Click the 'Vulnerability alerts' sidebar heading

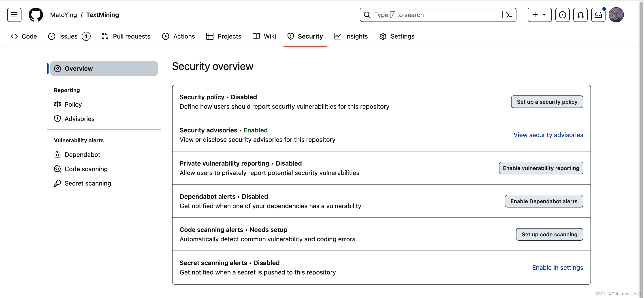(x=79, y=140)
